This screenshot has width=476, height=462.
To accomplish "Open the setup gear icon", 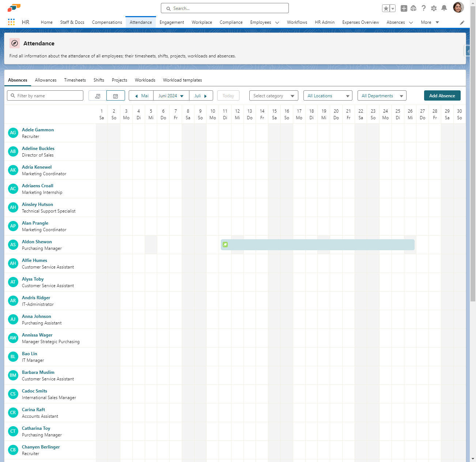I will (434, 8).
